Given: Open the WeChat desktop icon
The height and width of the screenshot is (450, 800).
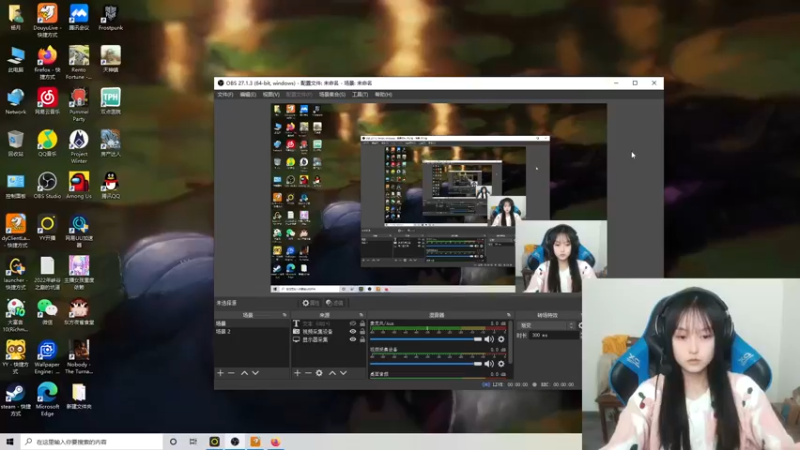Looking at the screenshot, I should click(47, 311).
